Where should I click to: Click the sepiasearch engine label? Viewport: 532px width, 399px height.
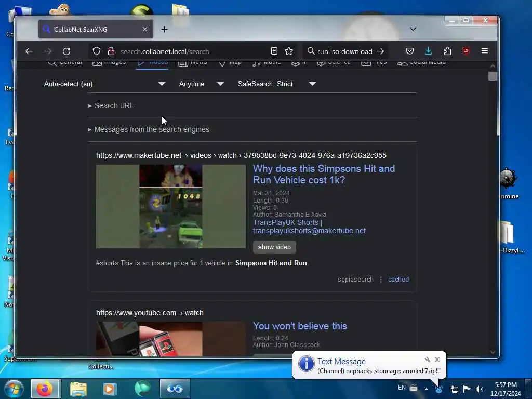pyautogui.click(x=355, y=279)
